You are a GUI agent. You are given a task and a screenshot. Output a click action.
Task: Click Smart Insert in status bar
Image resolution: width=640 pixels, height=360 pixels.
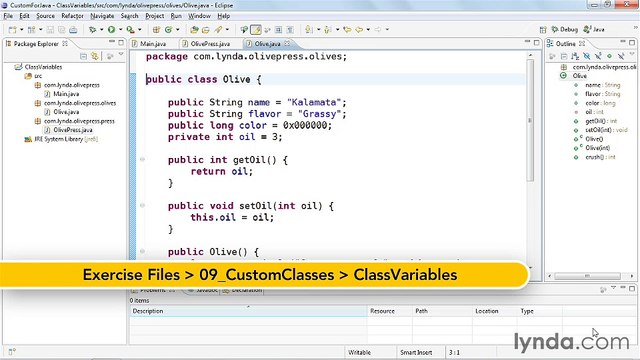click(x=416, y=352)
